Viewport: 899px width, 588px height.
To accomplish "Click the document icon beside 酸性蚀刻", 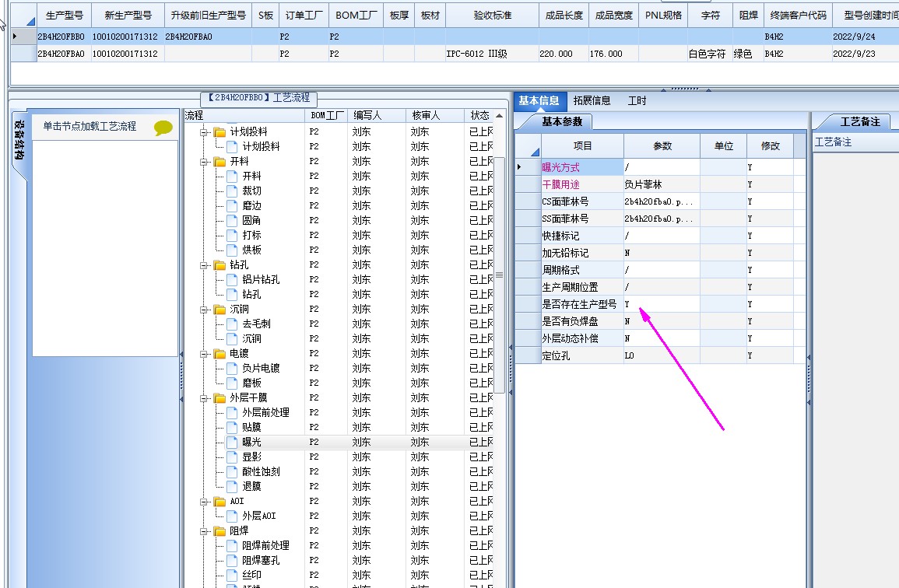I will 232,471.
